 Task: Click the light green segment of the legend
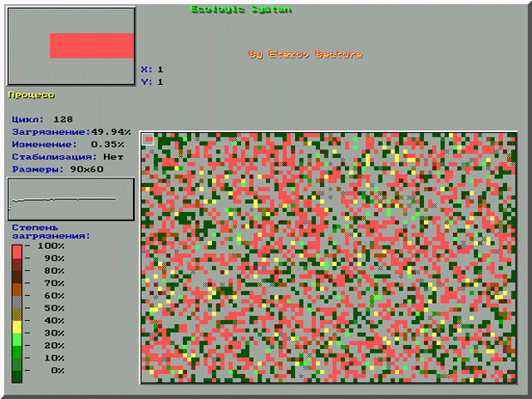pyautogui.click(x=17, y=340)
